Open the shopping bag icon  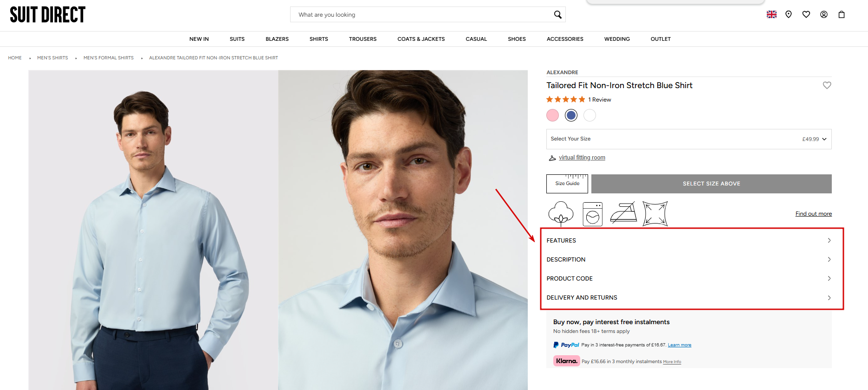[842, 14]
